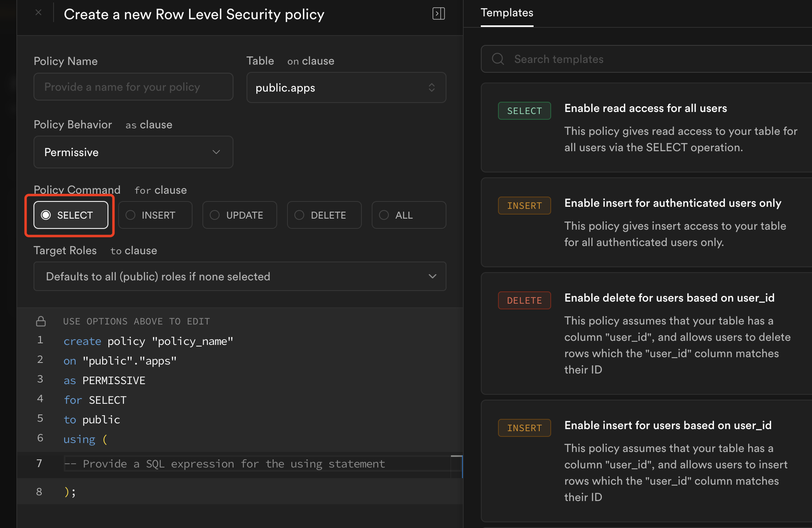Select the UPDATE policy command
Viewport: 812px width, 528px height.
(240, 215)
